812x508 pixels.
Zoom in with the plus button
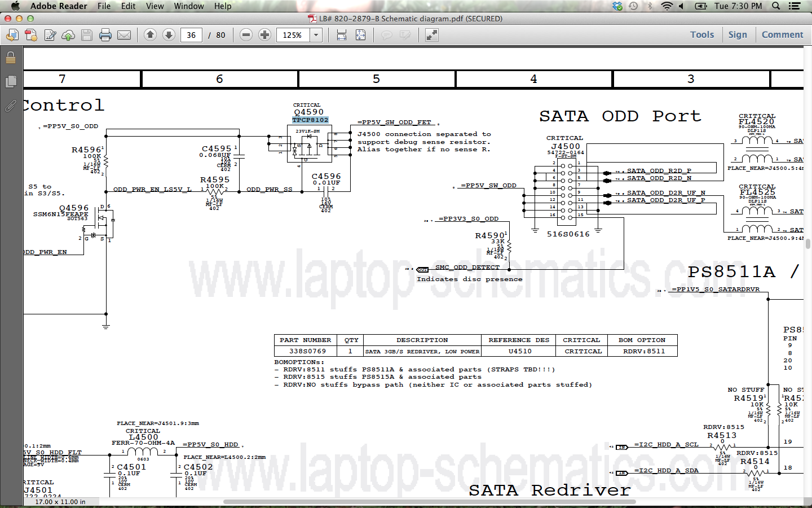(x=264, y=35)
